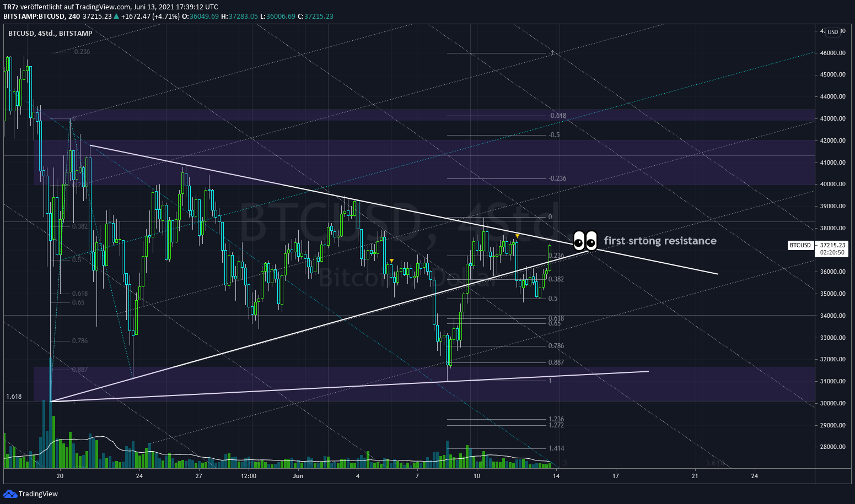Click the 36000.00 price axis label
855x504 pixels.
click(x=833, y=272)
